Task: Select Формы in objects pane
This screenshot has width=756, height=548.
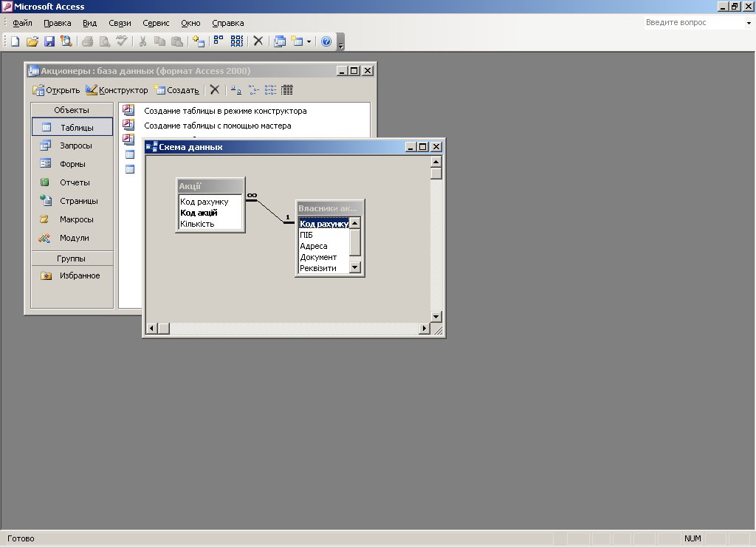Action: (x=72, y=164)
